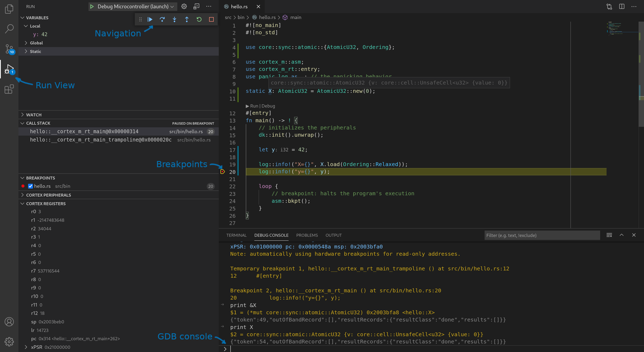Select __cortex_m_rt_main stack frame
The width and height of the screenshot is (644, 352).
click(118, 131)
